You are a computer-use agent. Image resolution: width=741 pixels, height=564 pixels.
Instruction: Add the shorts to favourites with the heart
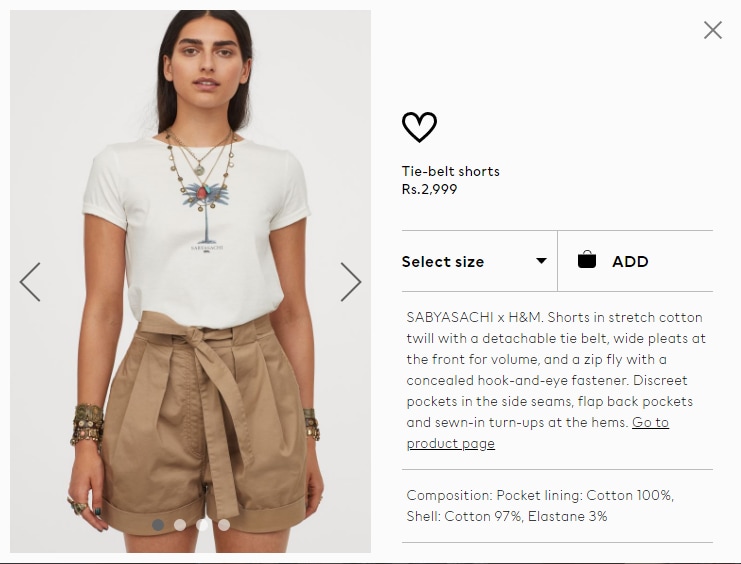[x=419, y=127]
